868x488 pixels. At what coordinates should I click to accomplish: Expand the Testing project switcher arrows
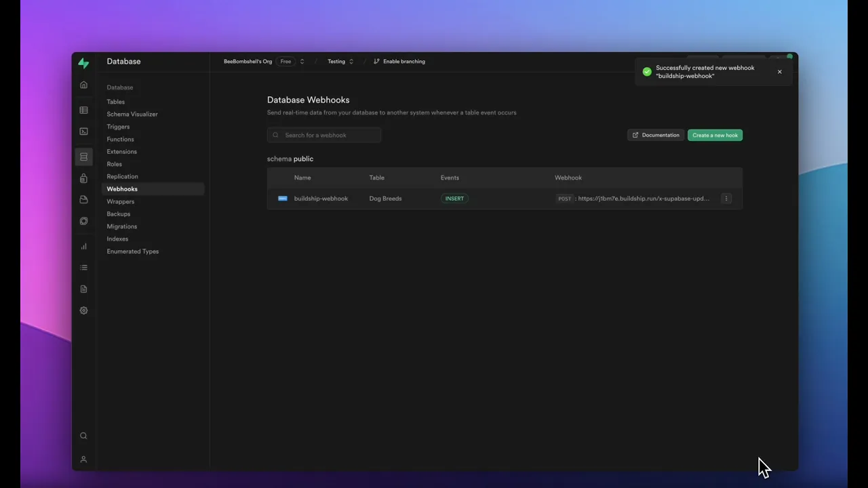(x=351, y=62)
